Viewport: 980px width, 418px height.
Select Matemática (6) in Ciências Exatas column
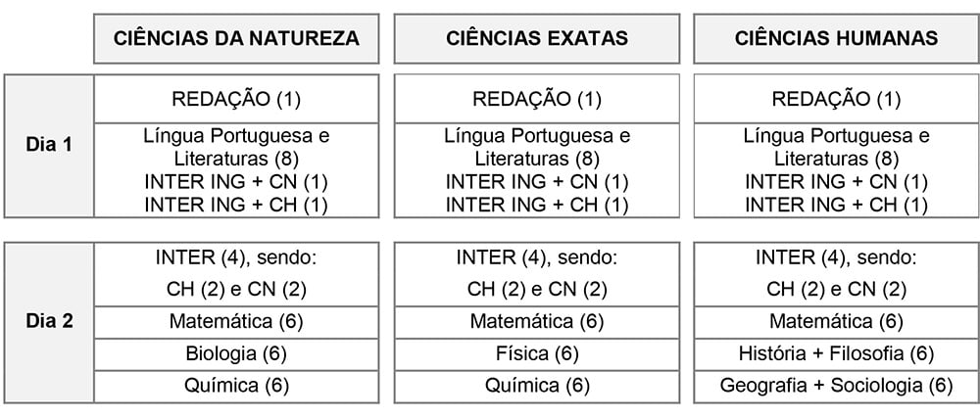point(537,321)
